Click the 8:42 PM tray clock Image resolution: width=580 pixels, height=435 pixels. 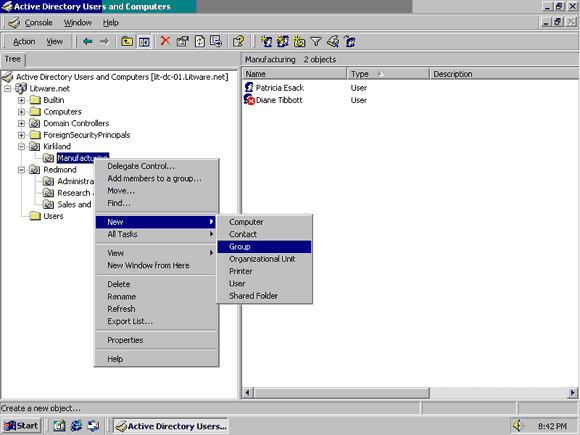552,426
